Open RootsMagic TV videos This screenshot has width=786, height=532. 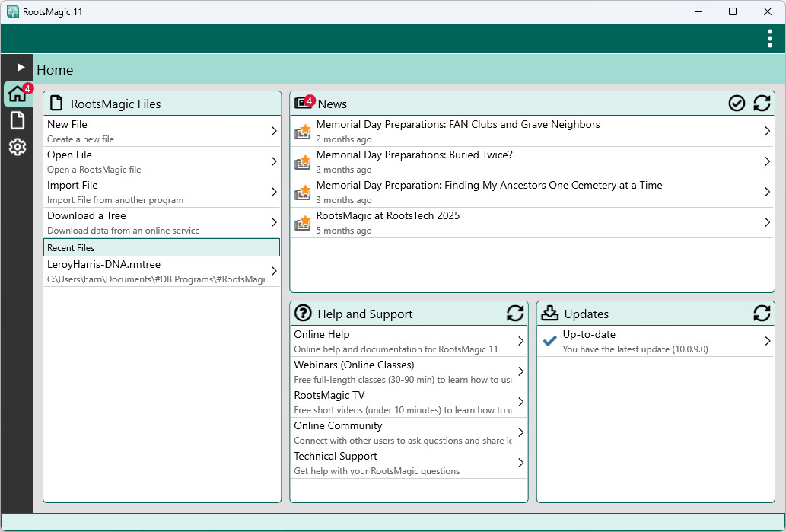point(409,402)
